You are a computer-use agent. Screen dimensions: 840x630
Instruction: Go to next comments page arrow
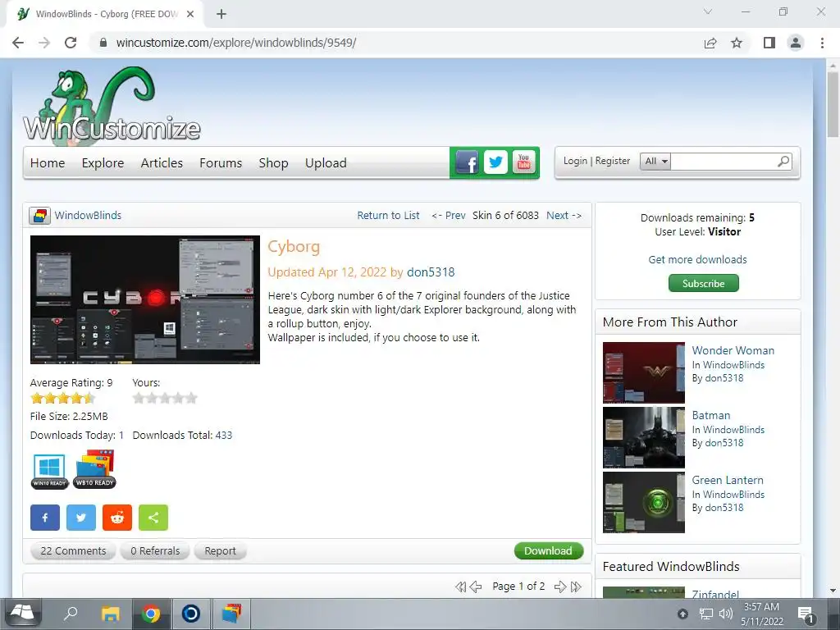coord(560,587)
